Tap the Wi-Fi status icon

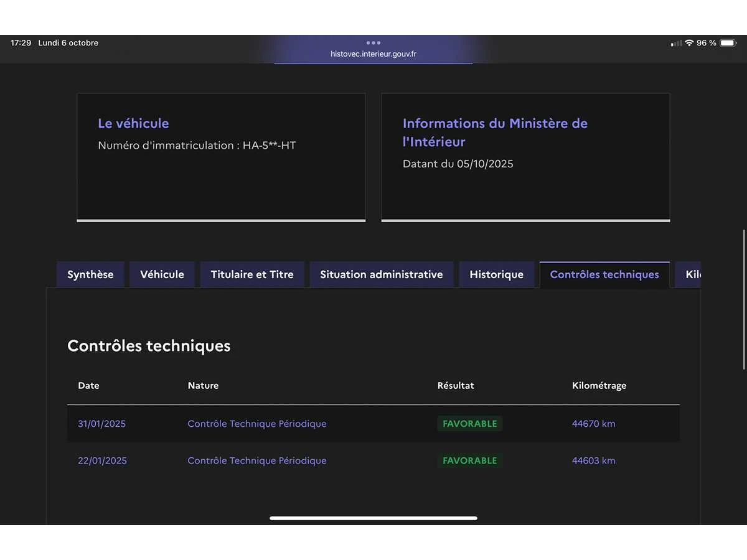(x=689, y=43)
